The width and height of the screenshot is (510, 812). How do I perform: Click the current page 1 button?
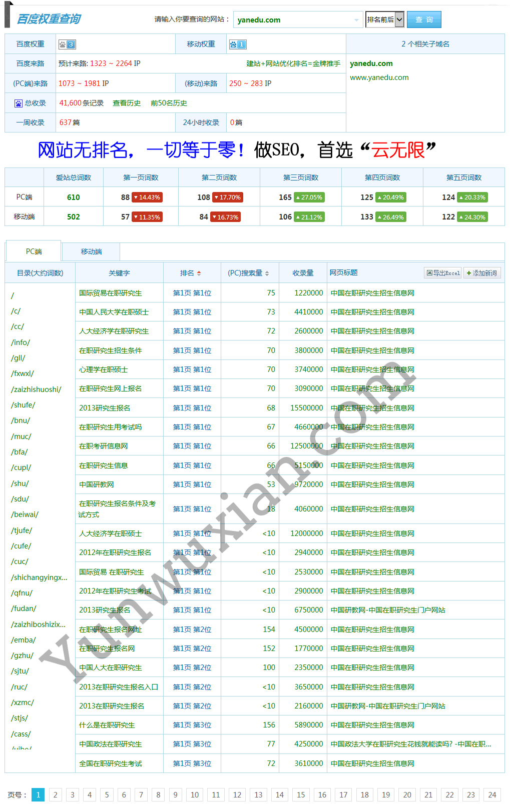pyautogui.click(x=38, y=794)
